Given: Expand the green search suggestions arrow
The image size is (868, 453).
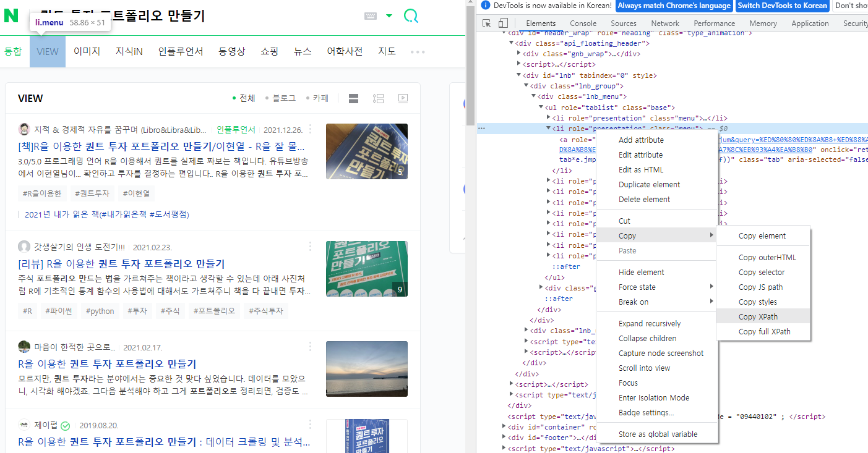Looking at the screenshot, I should (x=389, y=16).
